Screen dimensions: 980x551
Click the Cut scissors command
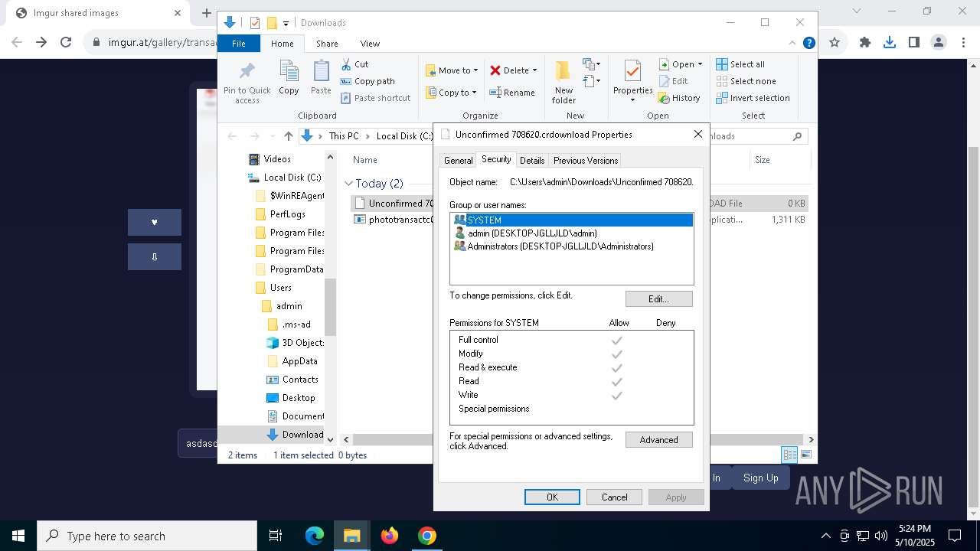[354, 64]
